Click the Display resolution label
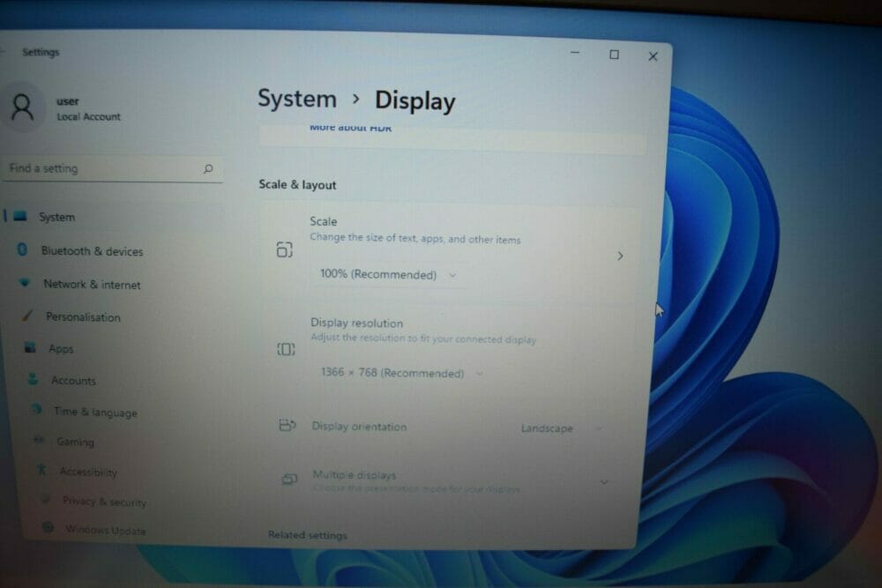 [356, 324]
